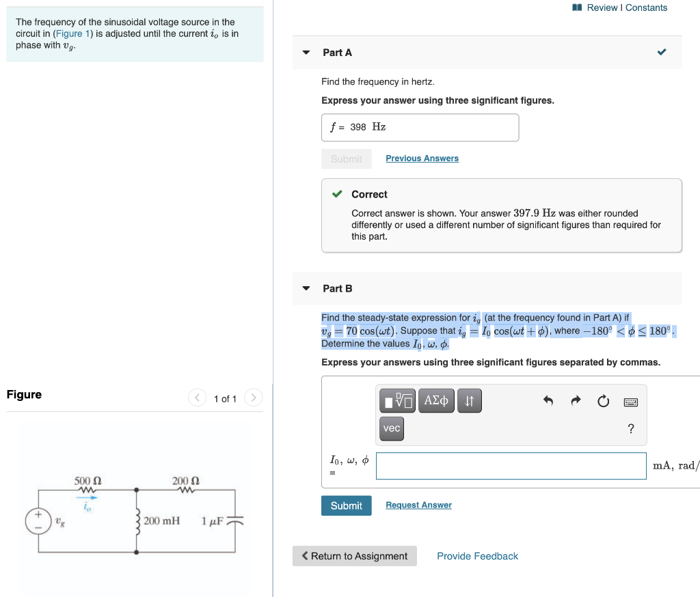This screenshot has height=597, width=700.
Task: Reset the answer entry field
Action: [x=602, y=402]
